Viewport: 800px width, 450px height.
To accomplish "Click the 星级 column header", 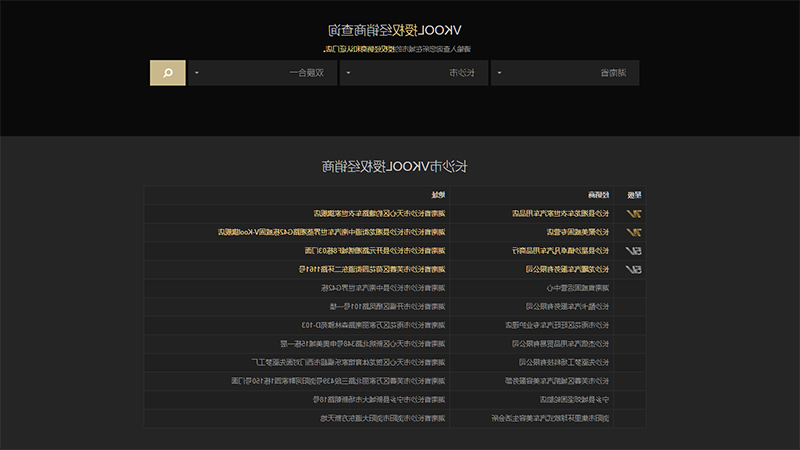I will point(634,195).
